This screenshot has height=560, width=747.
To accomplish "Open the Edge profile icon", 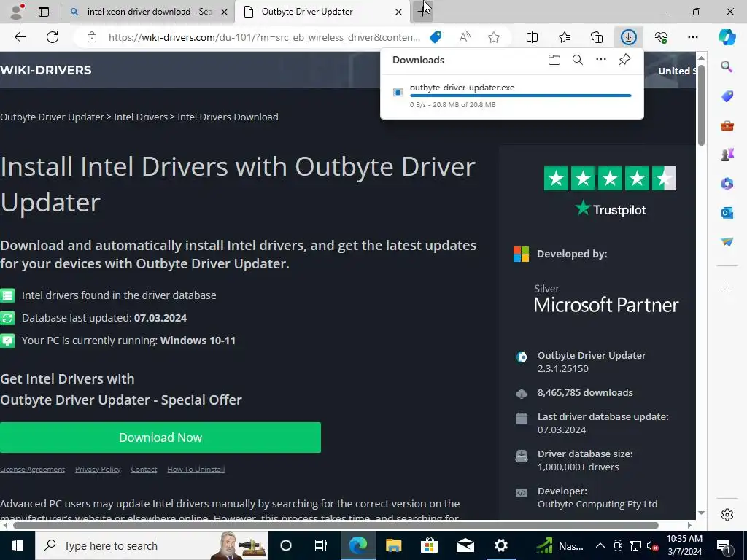I will pyautogui.click(x=18, y=12).
